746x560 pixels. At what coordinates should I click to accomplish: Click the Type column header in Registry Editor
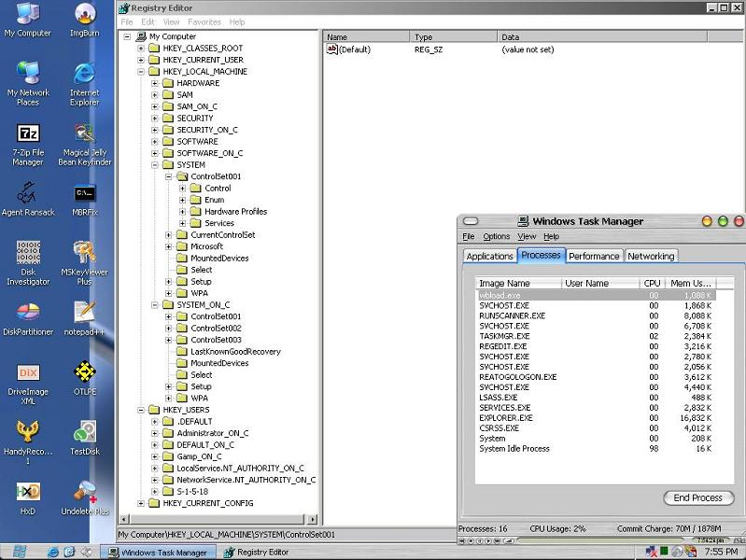click(453, 37)
